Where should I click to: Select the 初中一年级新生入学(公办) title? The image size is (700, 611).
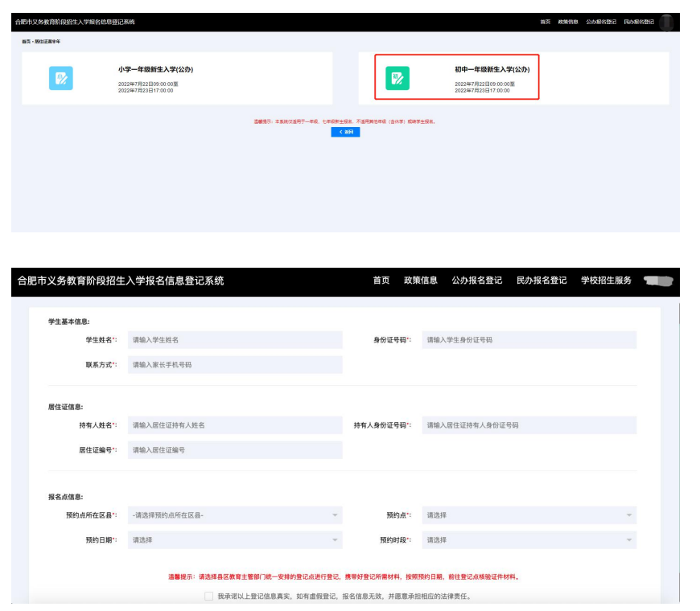(x=492, y=70)
